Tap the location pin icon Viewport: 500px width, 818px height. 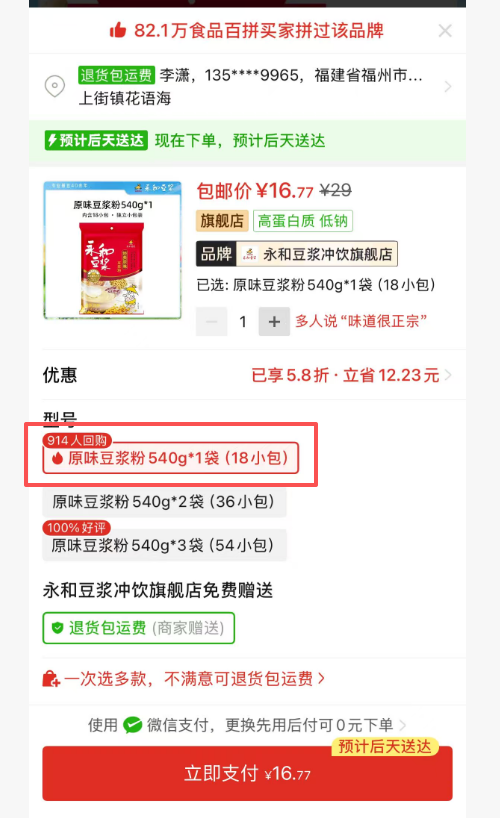[x=55, y=86]
